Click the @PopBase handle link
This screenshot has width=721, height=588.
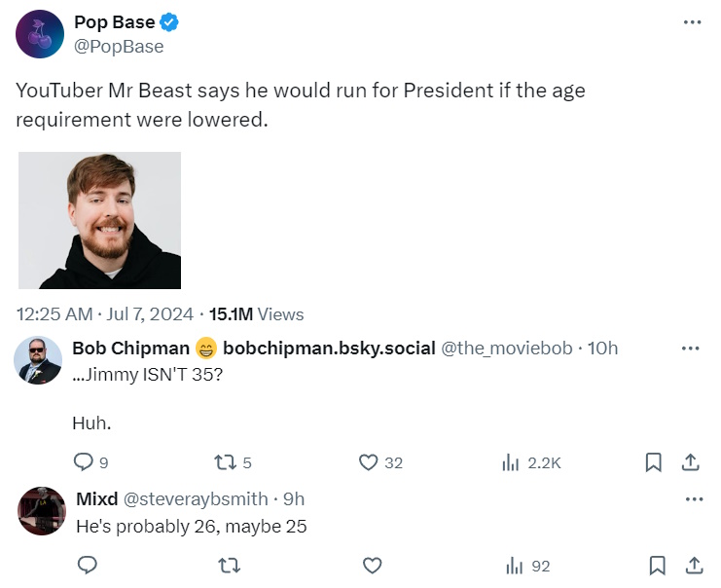coord(119,47)
